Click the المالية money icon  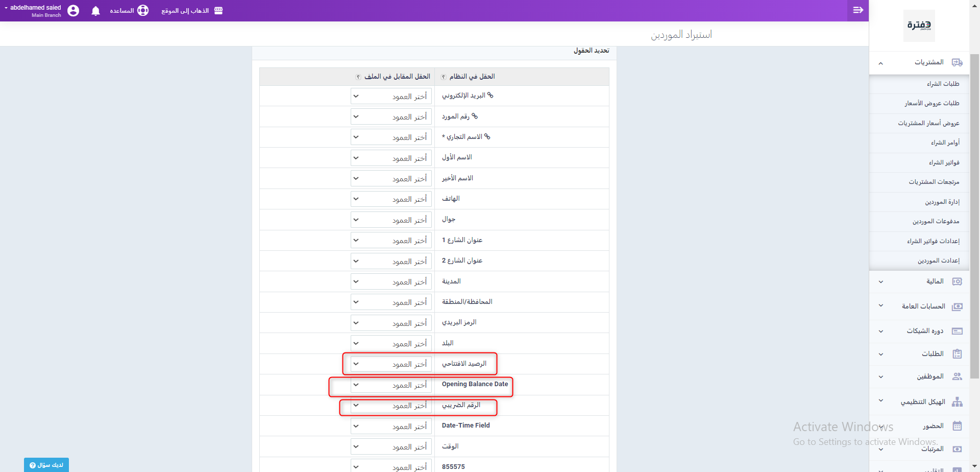pos(957,281)
